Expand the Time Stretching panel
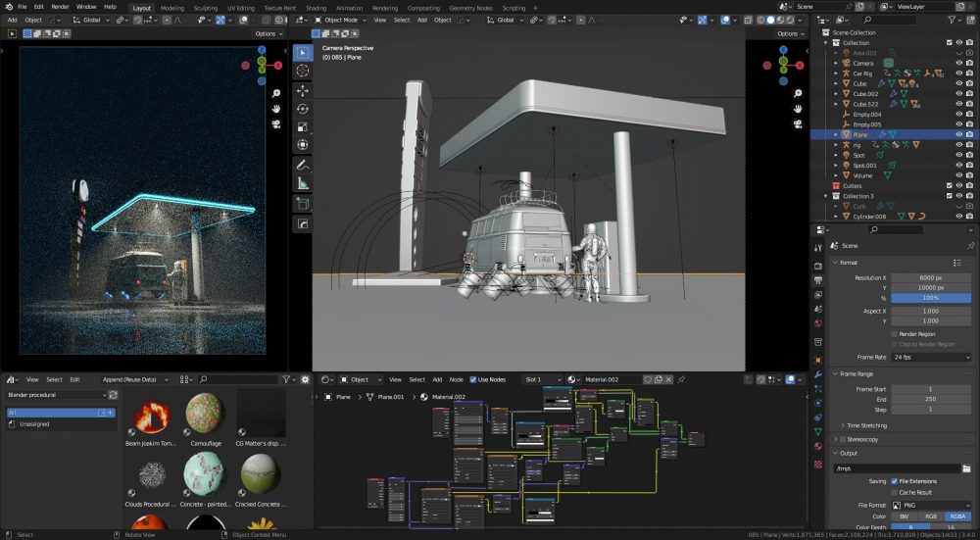Screen dimensions: 980x540 pos(865,425)
